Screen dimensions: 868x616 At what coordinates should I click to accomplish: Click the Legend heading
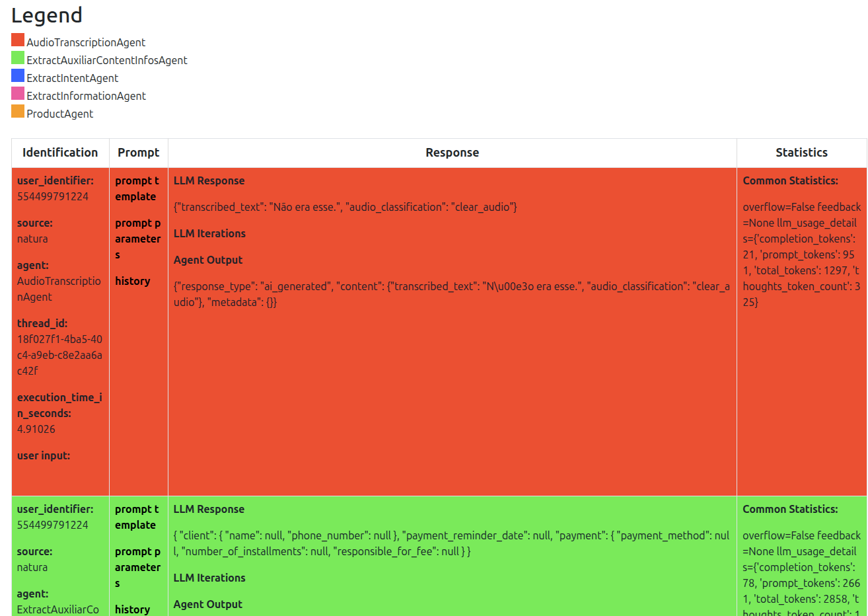point(47,15)
